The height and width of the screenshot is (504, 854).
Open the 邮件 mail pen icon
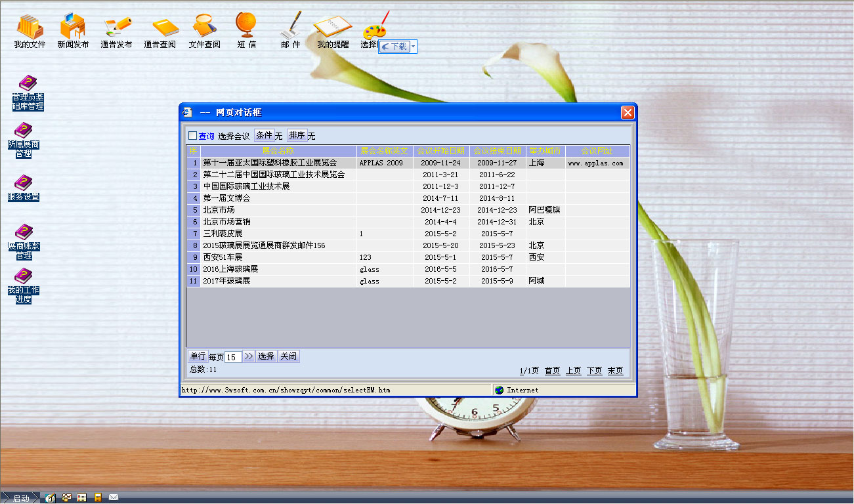[290, 30]
